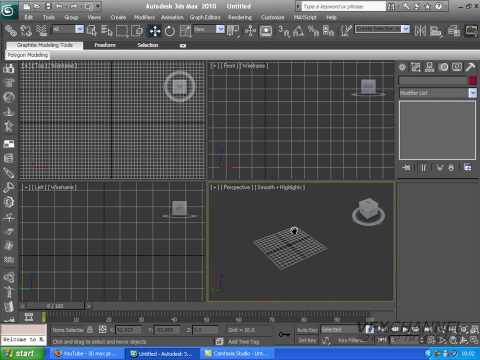Switch to the Modify command panel
The image size is (480, 360).
[x=416, y=67]
